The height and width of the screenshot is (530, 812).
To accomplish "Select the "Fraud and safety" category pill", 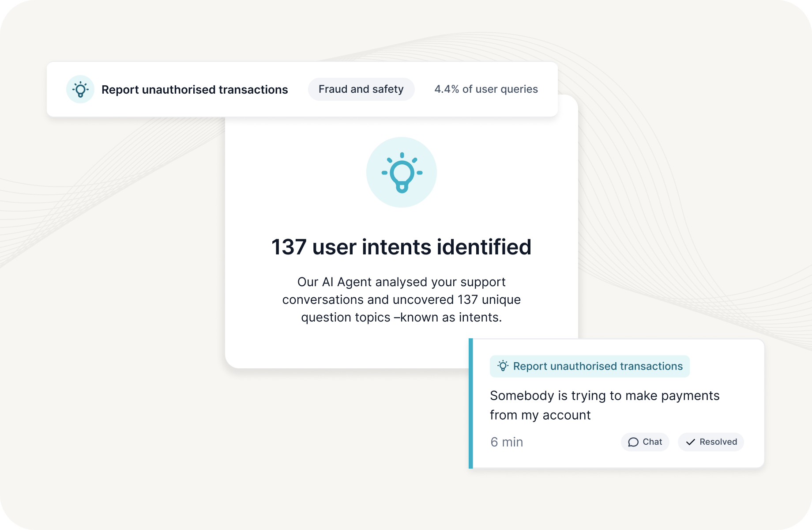I will coord(361,89).
